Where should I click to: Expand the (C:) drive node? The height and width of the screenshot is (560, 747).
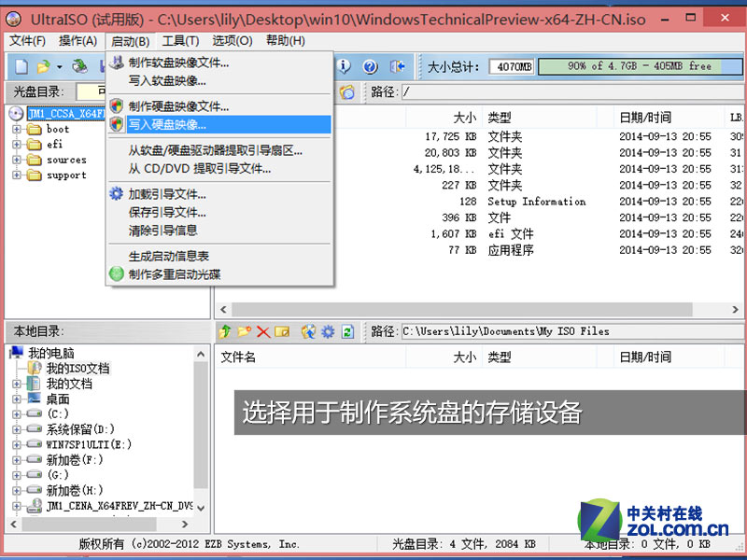17,413
